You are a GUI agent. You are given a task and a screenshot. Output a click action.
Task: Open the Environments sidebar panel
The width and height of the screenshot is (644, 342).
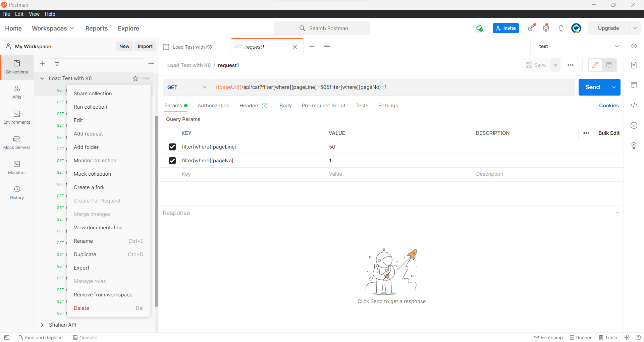(17, 117)
